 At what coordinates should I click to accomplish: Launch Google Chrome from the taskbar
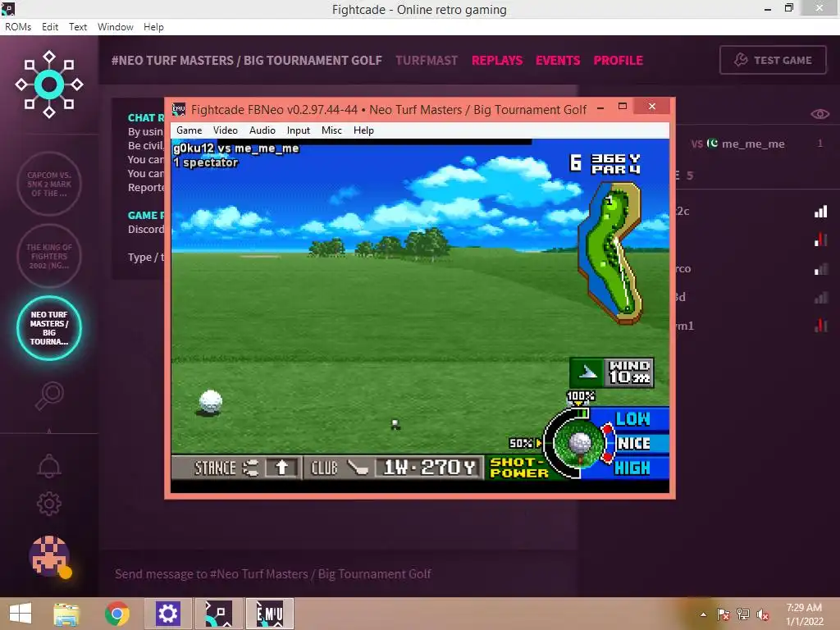[x=117, y=614]
